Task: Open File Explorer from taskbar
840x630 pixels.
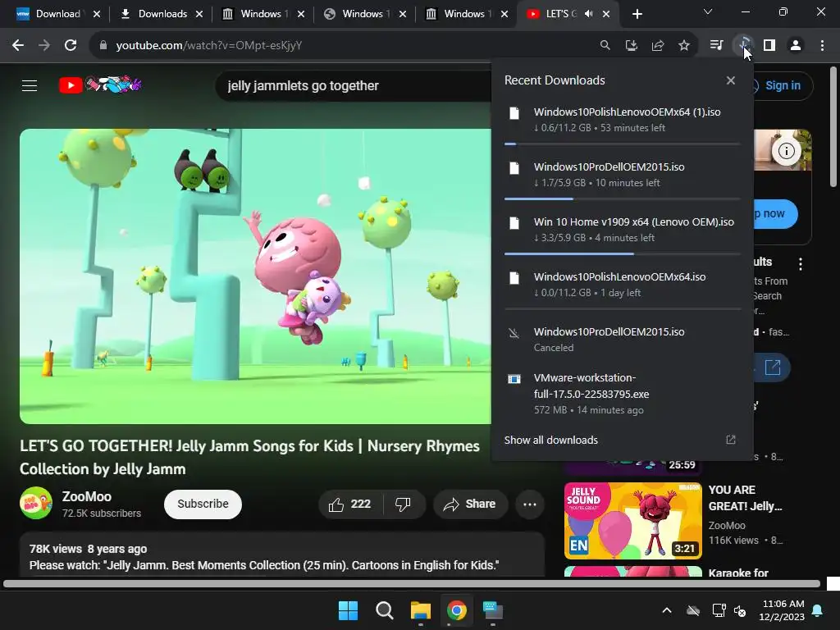Action: pos(421,610)
